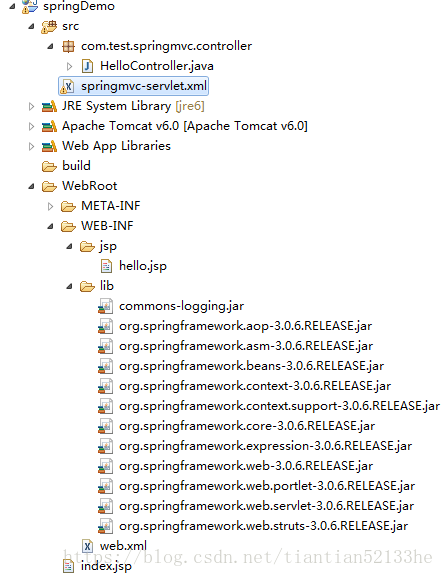Image resolution: width=444 pixels, height=577 pixels.
Task: Click the web.servlet-3.0.6.RELEASE jar icon
Action: click(106, 506)
